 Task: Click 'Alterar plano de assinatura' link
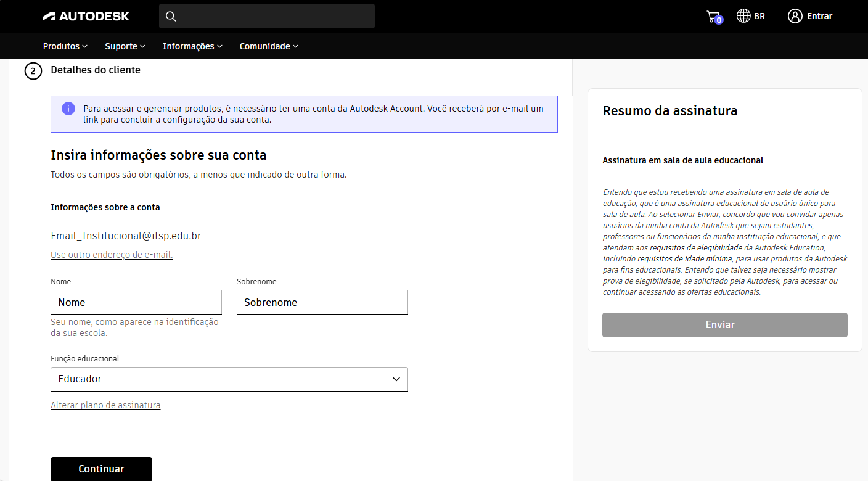105,405
